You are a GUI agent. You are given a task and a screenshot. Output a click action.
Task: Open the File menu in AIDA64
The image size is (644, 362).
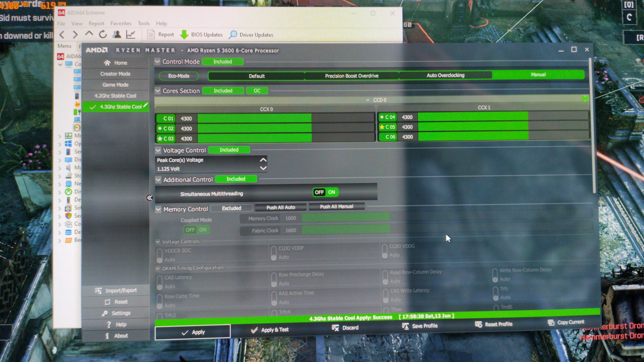(x=61, y=23)
